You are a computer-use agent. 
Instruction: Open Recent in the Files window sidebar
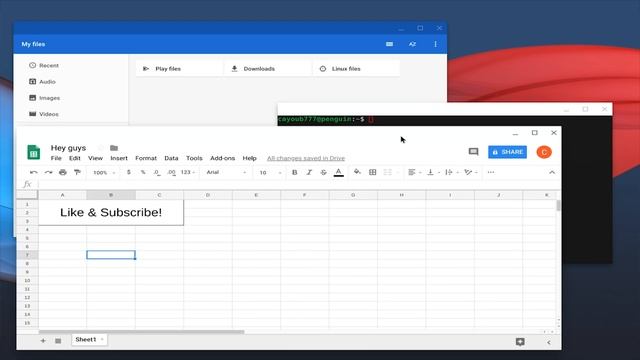(x=44, y=66)
